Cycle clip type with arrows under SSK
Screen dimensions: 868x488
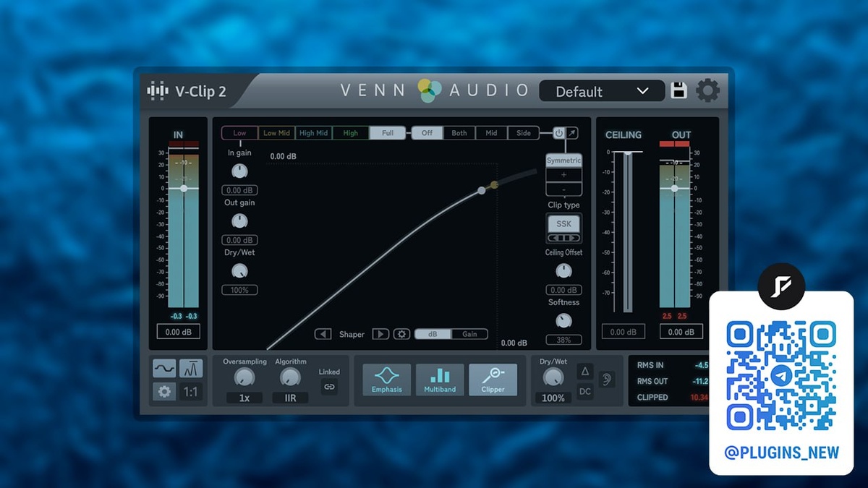tap(563, 238)
